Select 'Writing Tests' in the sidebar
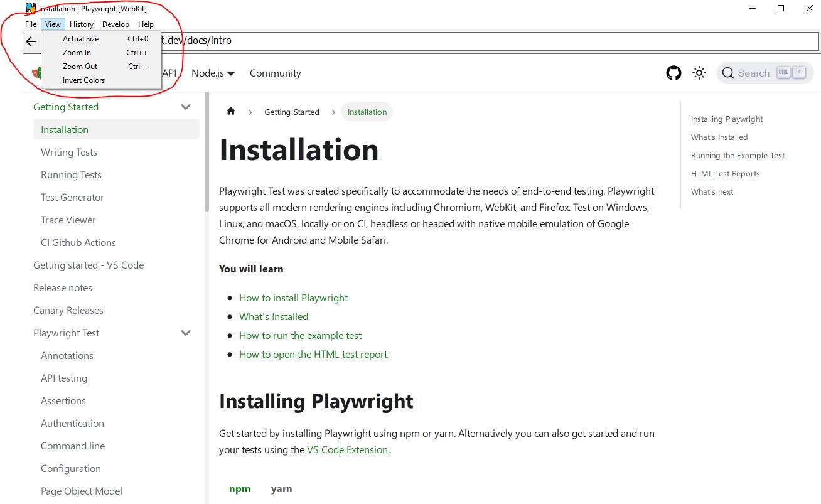The height and width of the screenshot is (504, 821). tap(68, 152)
